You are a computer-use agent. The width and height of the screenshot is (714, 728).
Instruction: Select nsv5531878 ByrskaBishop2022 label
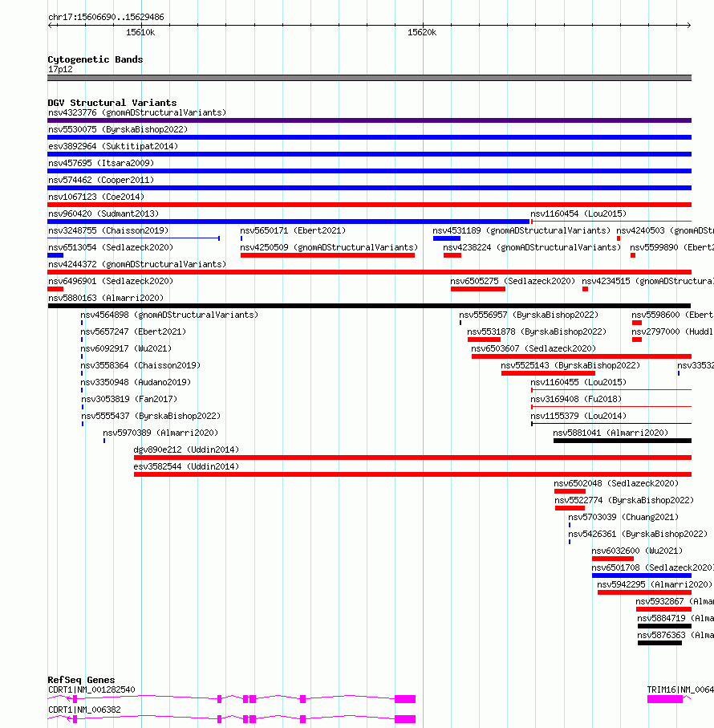[537, 331]
